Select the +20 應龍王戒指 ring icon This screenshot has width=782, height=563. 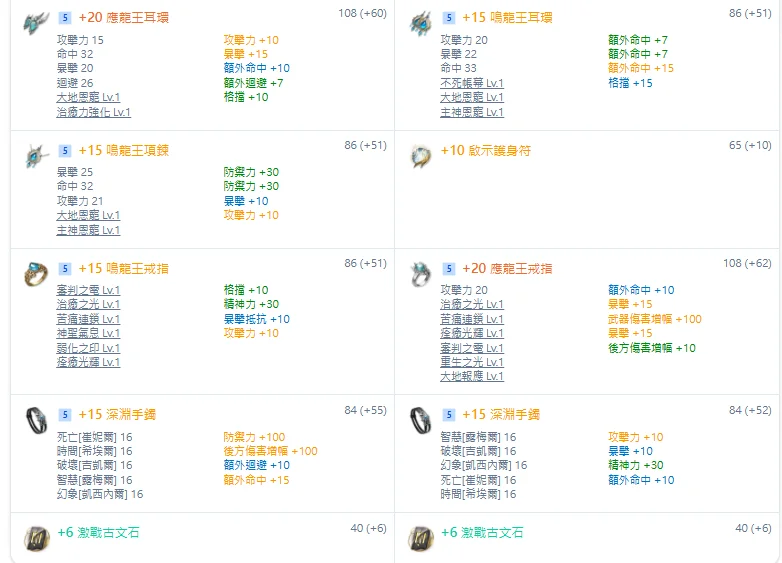[420, 275]
